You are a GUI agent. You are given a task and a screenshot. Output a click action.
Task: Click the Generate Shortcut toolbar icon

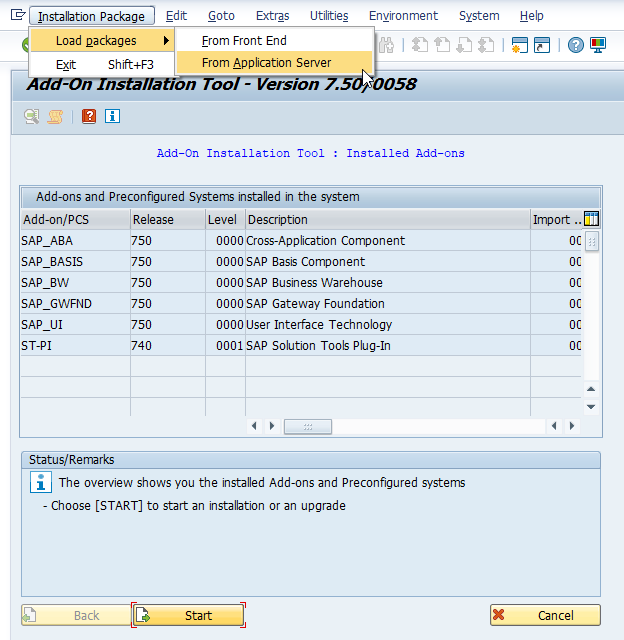[x=541, y=45]
